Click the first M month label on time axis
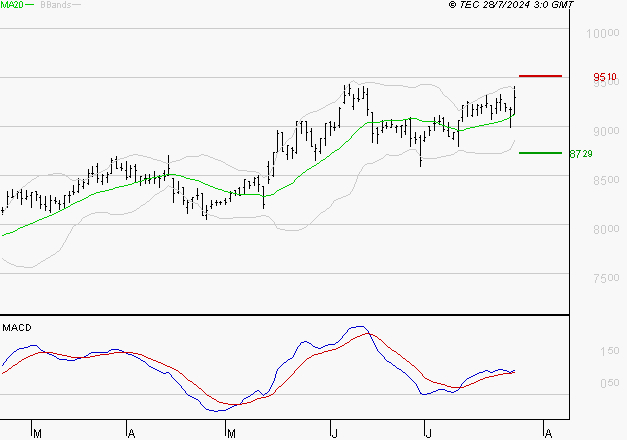Viewport: 627px width, 440px height. pyautogui.click(x=37, y=434)
